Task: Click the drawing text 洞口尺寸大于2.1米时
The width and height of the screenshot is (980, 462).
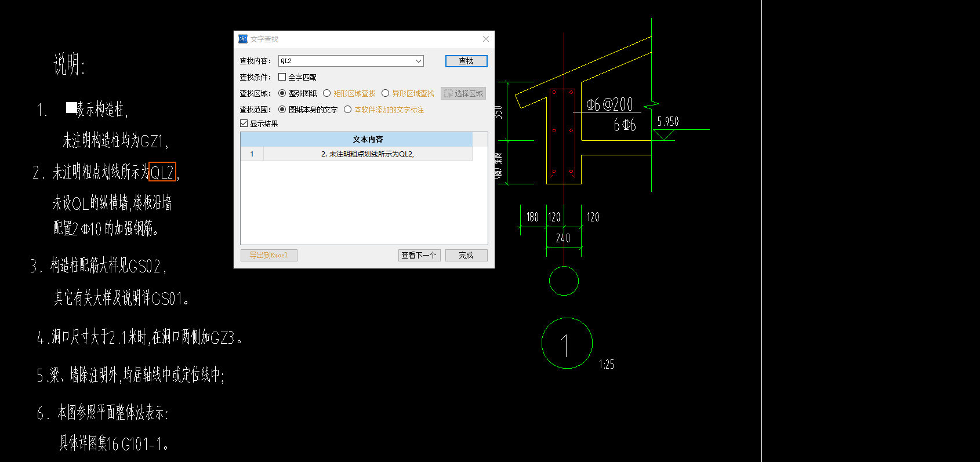Action: click(101, 337)
